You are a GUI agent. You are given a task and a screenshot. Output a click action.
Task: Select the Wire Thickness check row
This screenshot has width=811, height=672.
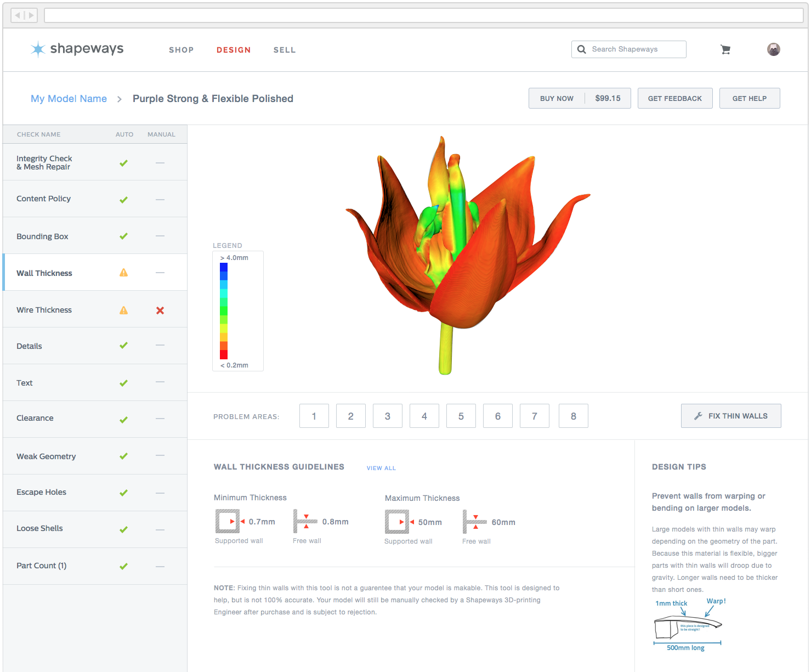click(95, 309)
